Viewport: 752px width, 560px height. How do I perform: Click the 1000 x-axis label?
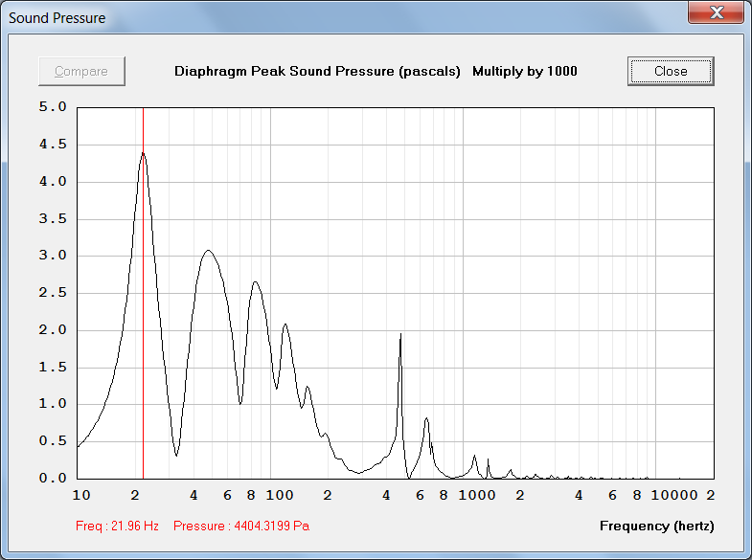(x=477, y=495)
